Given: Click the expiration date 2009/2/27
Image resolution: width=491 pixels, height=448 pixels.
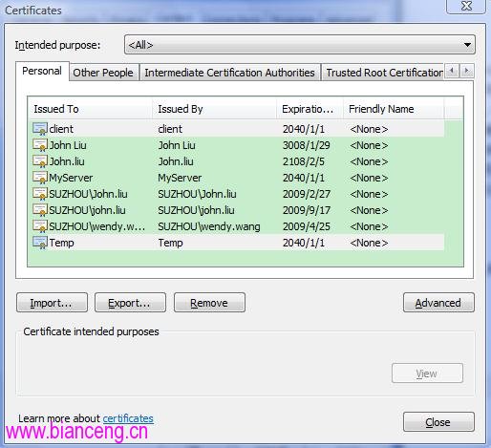Looking at the screenshot, I should coord(307,194).
